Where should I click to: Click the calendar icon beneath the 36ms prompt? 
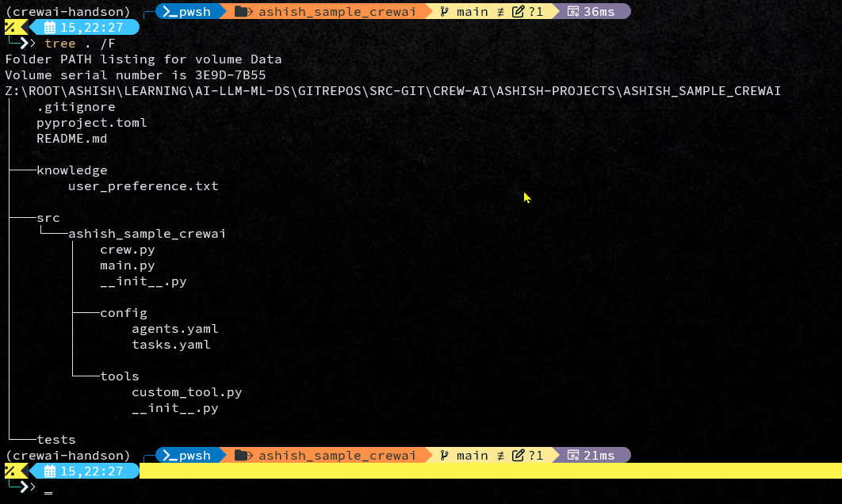49,28
